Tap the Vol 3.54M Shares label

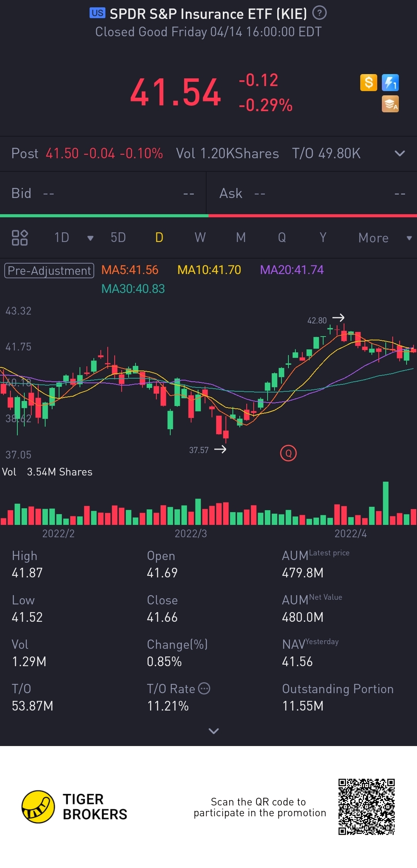click(x=47, y=472)
